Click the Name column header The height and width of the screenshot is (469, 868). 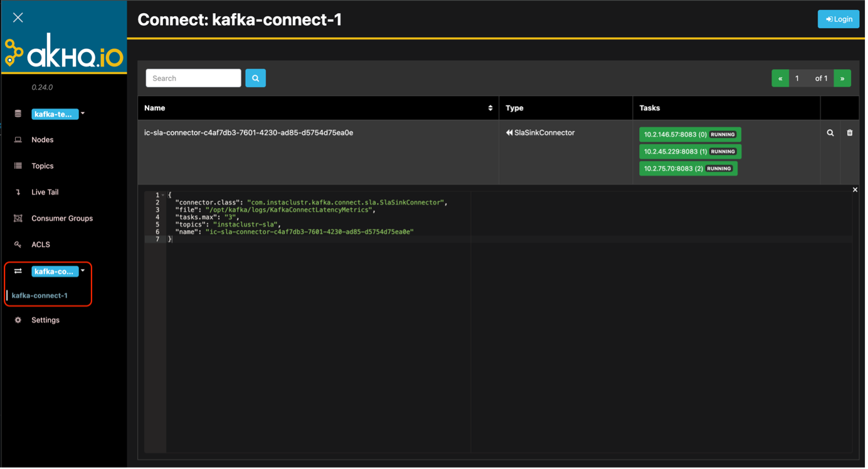coord(318,108)
